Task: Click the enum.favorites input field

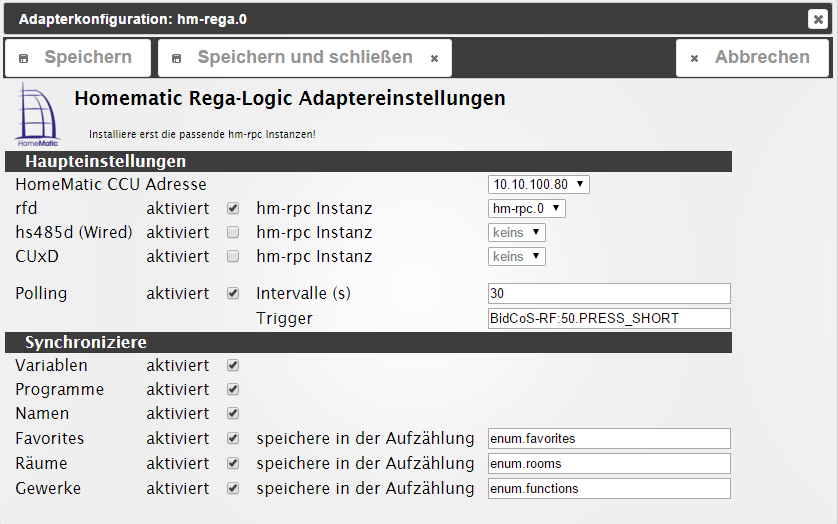Action: (x=609, y=438)
